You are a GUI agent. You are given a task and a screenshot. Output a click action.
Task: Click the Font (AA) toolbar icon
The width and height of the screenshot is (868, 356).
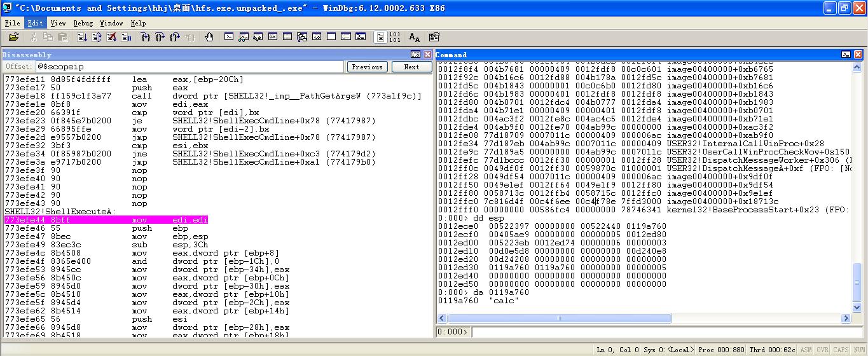415,38
